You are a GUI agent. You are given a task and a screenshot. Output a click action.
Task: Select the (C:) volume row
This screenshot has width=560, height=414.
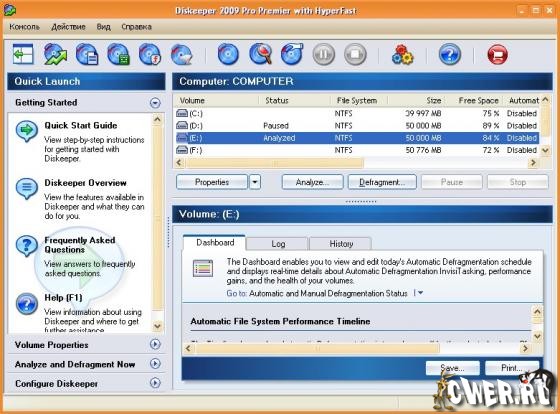(357, 113)
